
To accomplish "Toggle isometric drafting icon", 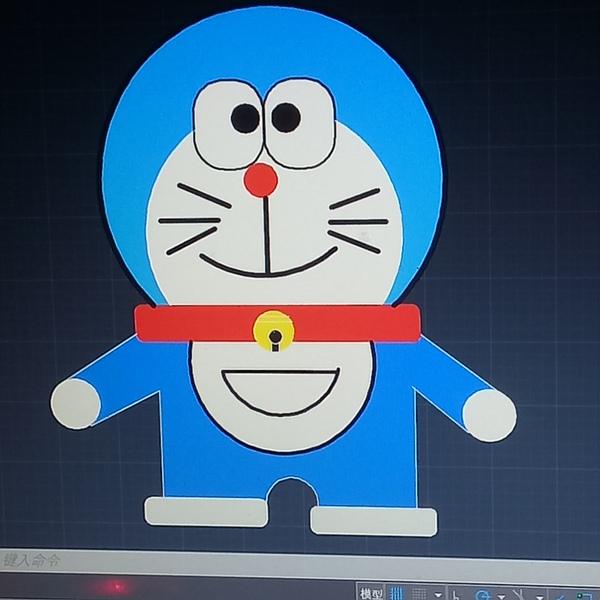I will 519,595.
